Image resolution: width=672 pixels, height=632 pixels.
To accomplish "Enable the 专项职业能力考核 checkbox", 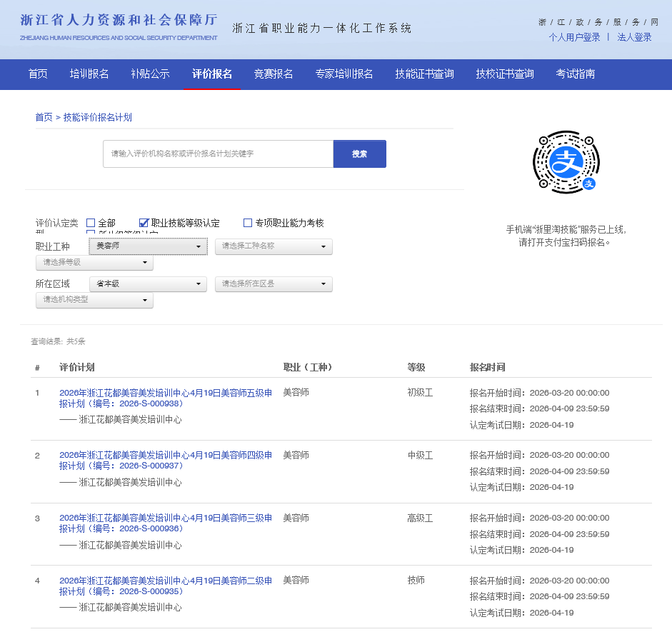I will [247, 223].
